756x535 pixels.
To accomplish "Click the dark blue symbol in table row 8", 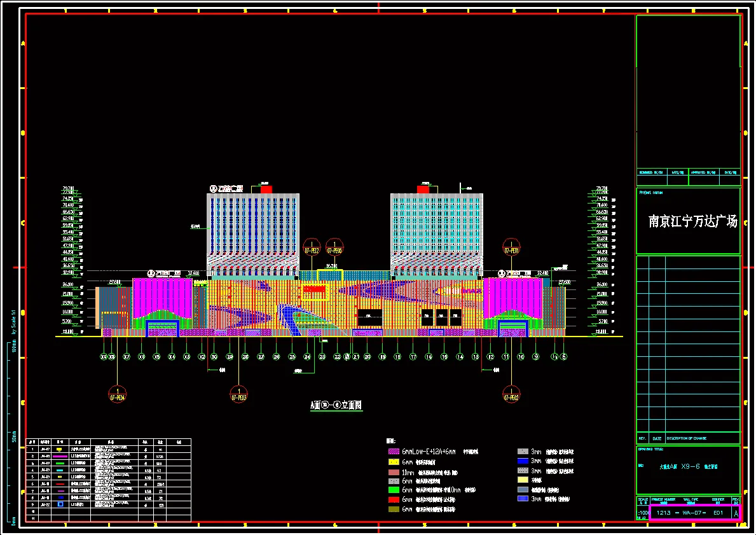I will coord(60,497).
